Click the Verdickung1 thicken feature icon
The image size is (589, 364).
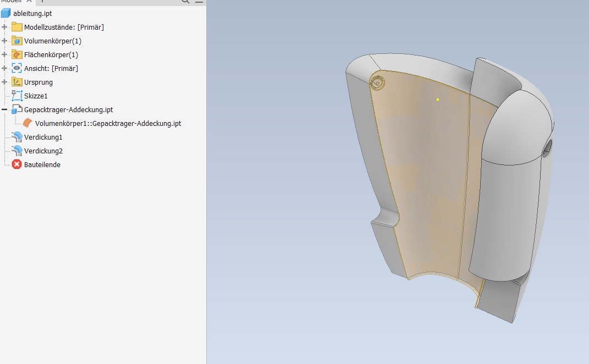point(17,137)
